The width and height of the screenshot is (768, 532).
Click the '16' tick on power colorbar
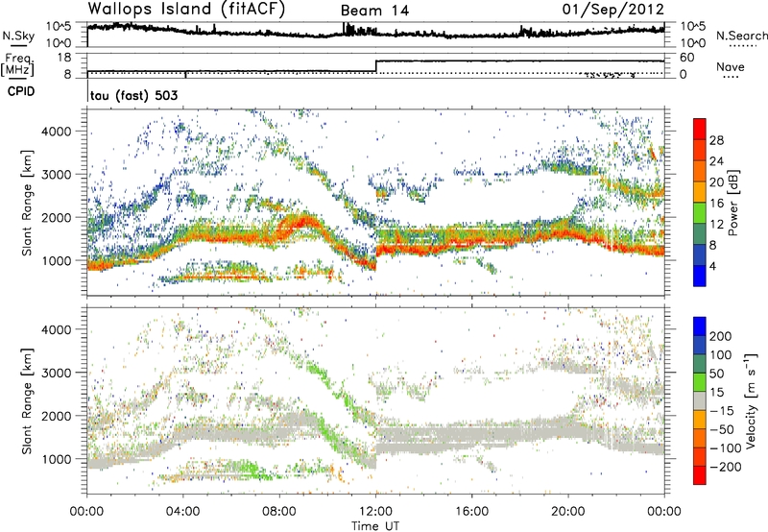tap(716, 204)
